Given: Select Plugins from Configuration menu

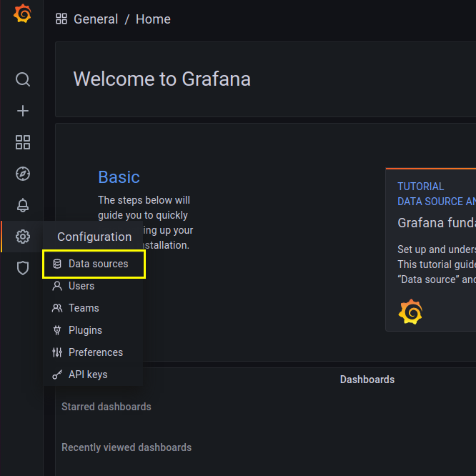Looking at the screenshot, I should tap(93, 330).
